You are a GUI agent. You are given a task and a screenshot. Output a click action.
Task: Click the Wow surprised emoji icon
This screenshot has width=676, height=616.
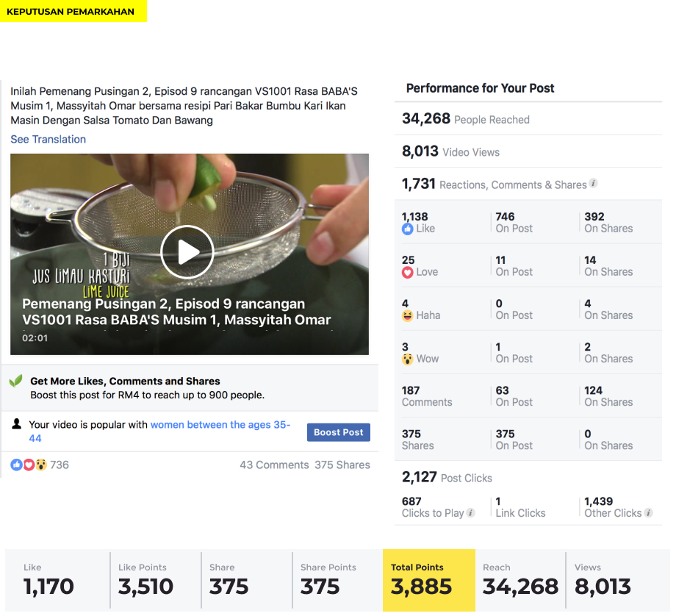[407, 359]
